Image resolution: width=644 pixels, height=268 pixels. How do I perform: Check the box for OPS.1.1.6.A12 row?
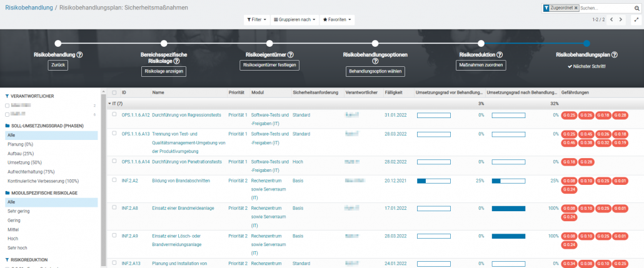(x=114, y=114)
